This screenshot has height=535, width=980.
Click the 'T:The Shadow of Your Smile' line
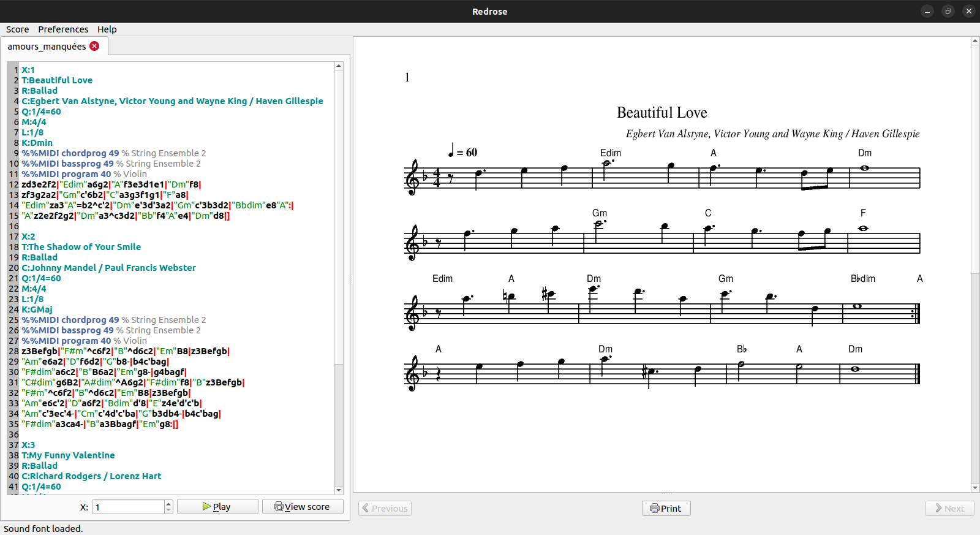pyautogui.click(x=81, y=247)
